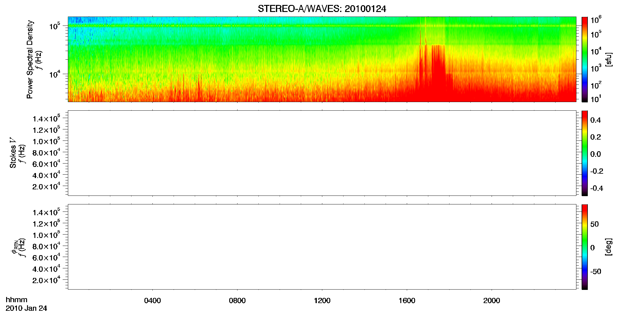Click the [deg] unit label of bottom colorbar
The height and width of the screenshot is (332, 644).
pos(609,247)
